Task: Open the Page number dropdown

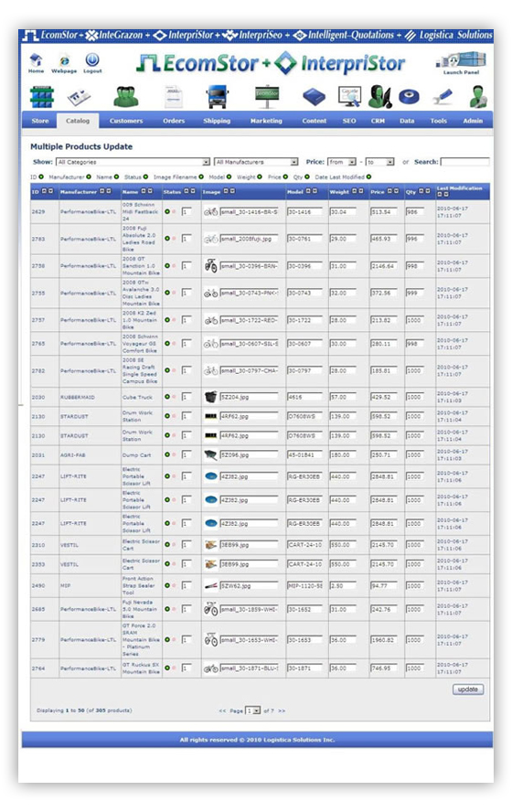Action: pyautogui.click(x=252, y=710)
